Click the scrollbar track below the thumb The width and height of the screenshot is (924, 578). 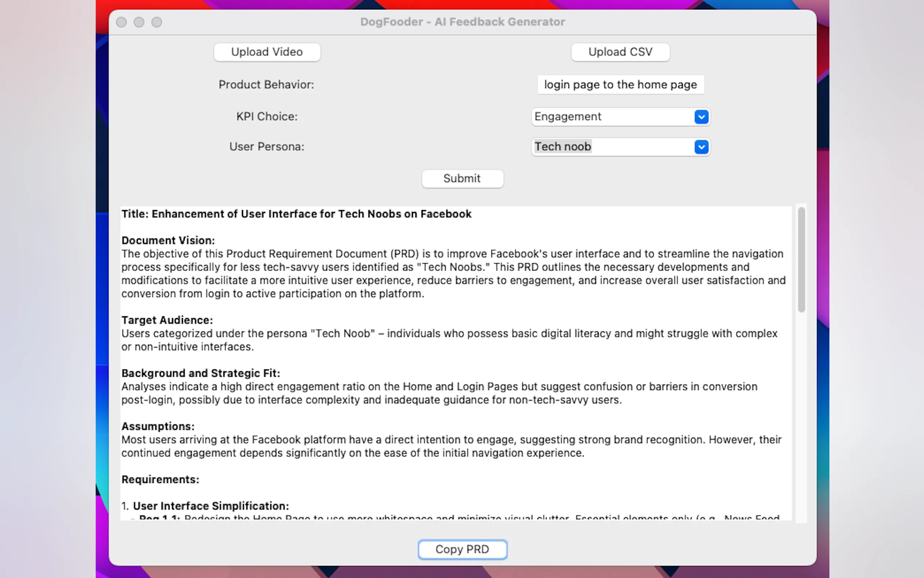click(x=801, y=420)
